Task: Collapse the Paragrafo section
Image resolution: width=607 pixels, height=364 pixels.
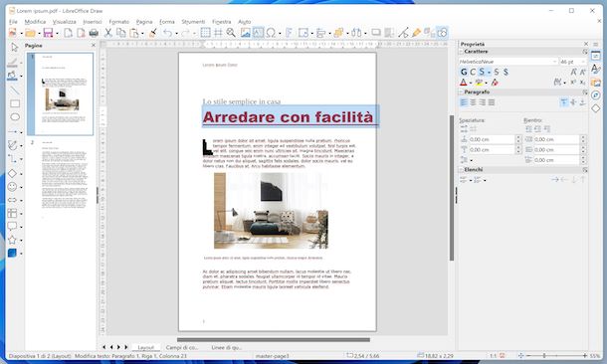Action: point(461,92)
